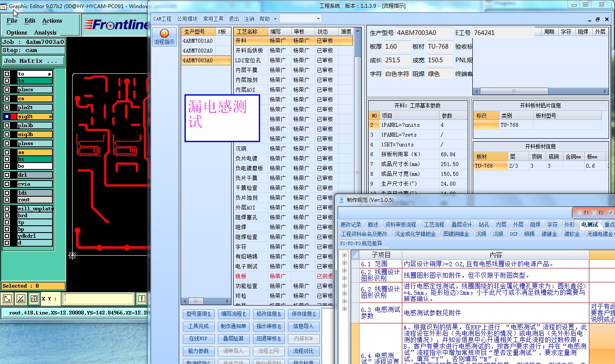The image size is (615, 364).
Task: Click the grid select-all corner cell in 制作规范 table
Action: click(x=355, y=255)
